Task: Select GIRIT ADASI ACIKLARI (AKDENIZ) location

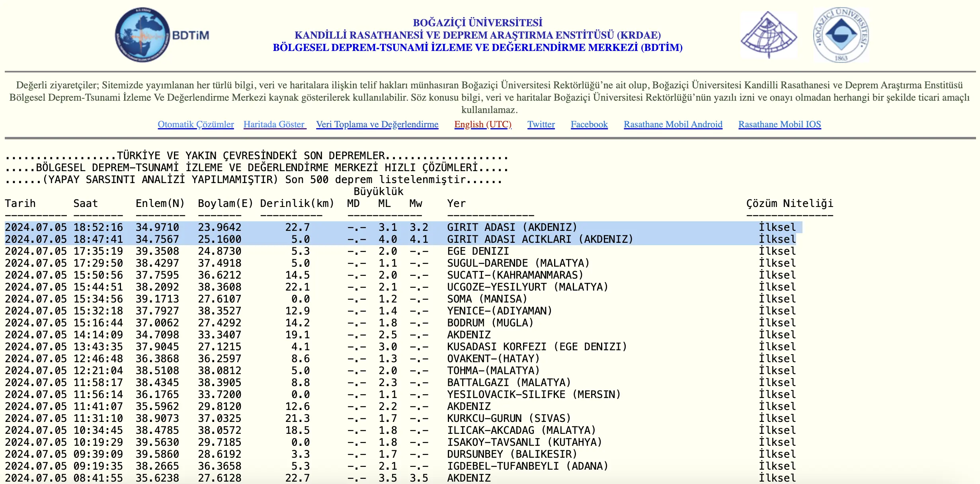Action: point(540,239)
